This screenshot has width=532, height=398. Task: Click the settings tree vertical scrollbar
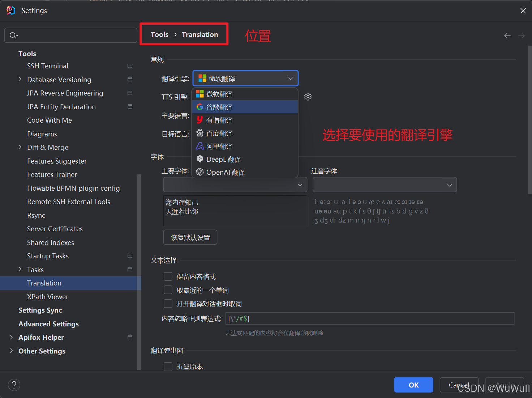[139, 272]
